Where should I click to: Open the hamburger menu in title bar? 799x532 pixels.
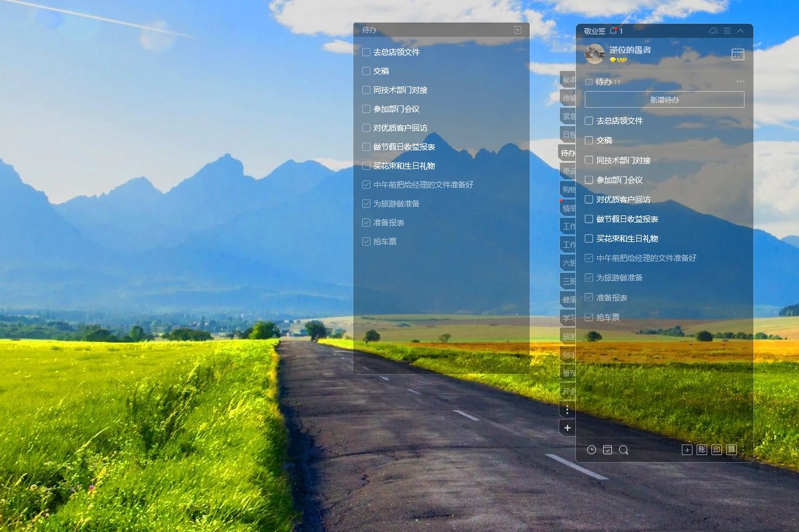pos(727,31)
